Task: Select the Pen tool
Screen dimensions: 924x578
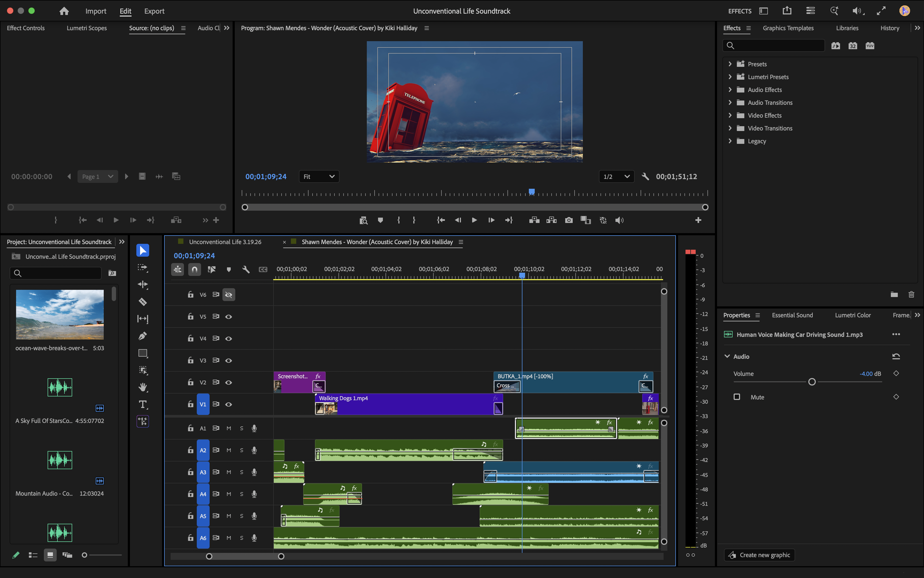Action: click(143, 336)
